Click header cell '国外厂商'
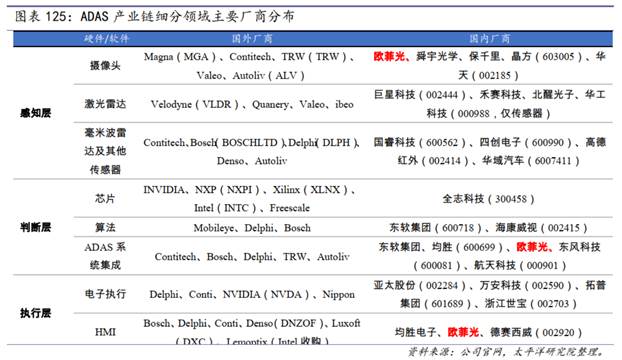This screenshot has height=360, width=622. [252, 38]
